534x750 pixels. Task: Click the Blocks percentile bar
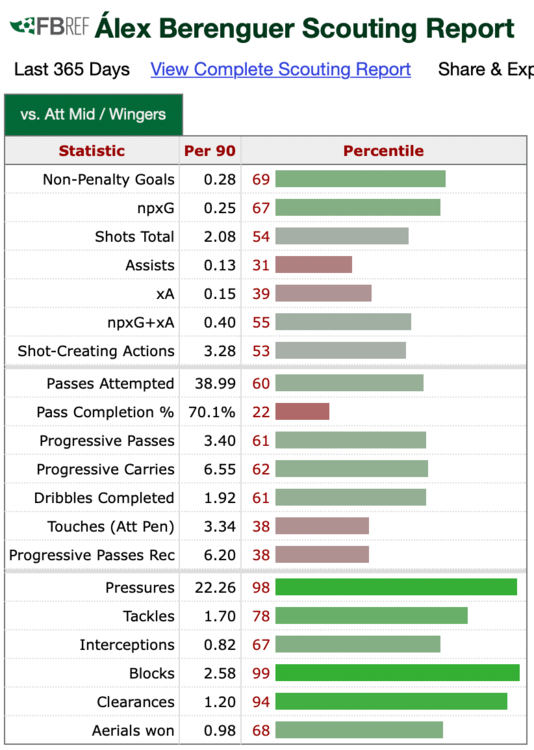pos(397,673)
